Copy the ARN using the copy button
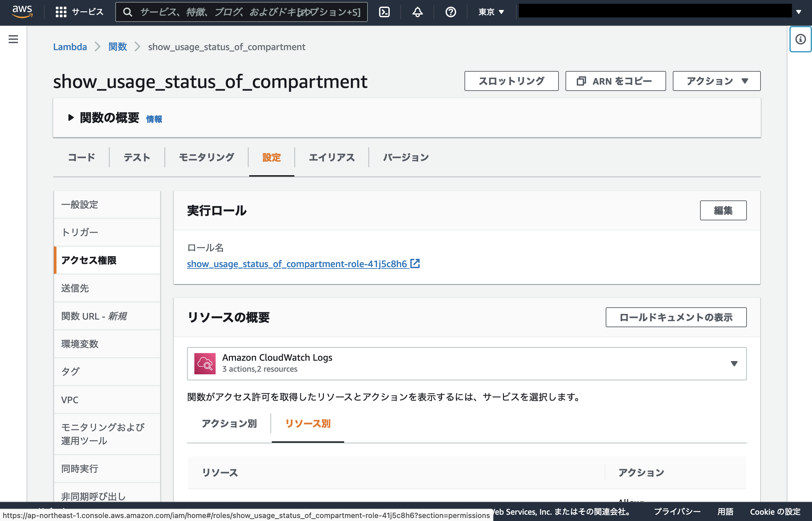Image resolution: width=812 pixels, height=521 pixels. point(615,81)
